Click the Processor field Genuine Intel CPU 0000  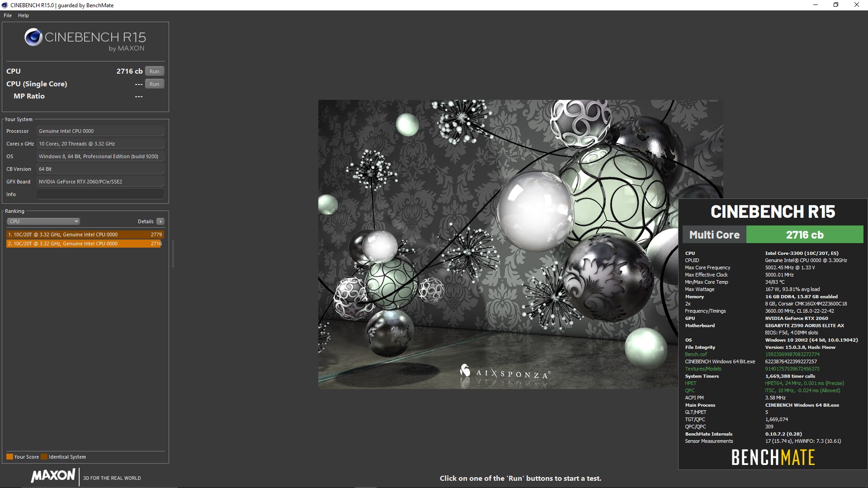point(100,131)
